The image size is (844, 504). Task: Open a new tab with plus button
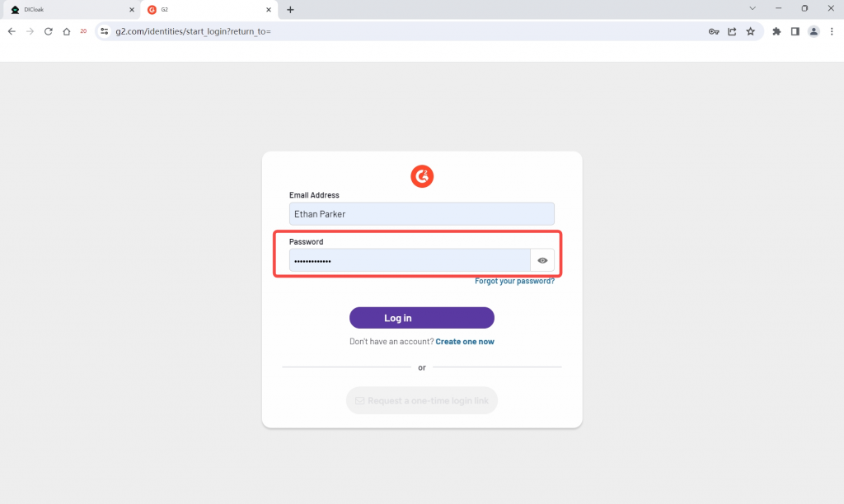tap(290, 10)
